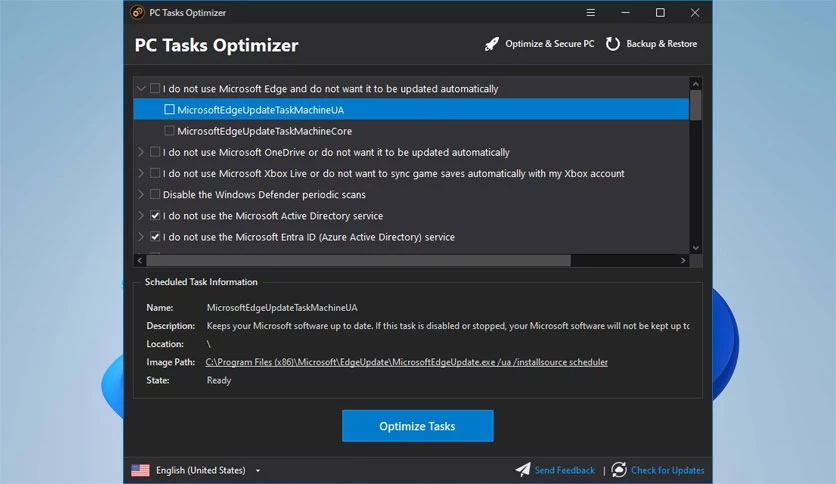836x484 pixels.
Task: Click the task list scroll down arrow
Action: [x=695, y=248]
